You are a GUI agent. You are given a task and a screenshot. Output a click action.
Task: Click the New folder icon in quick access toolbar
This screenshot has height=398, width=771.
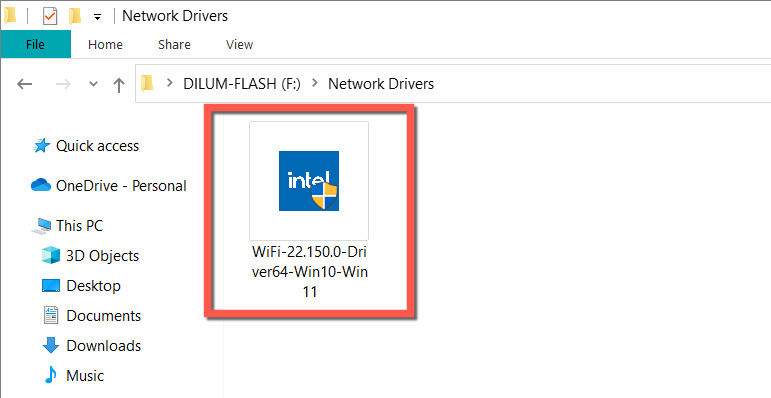(x=75, y=16)
